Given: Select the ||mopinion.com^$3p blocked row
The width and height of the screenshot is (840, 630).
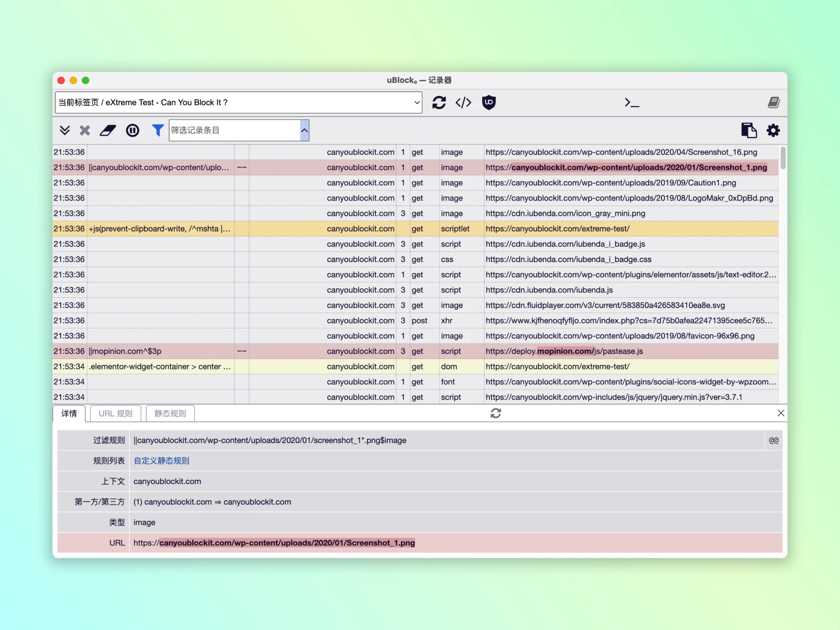Looking at the screenshot, I should (415, 351).
